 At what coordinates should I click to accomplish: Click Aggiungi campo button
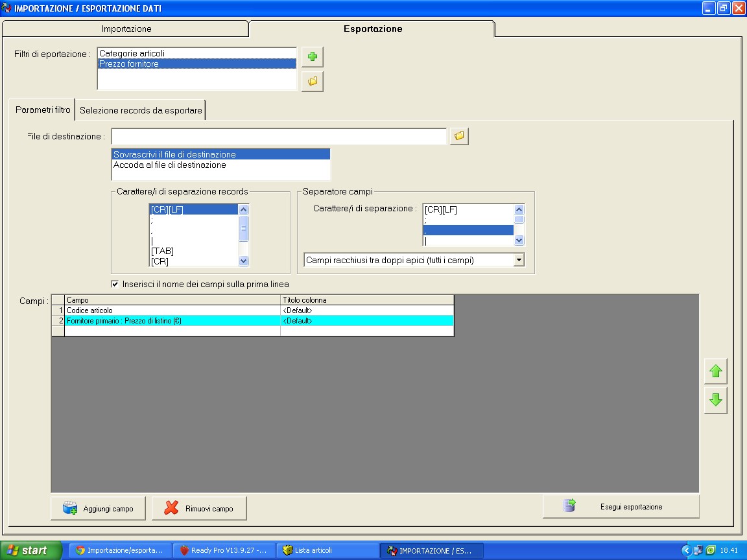(98, 509)
